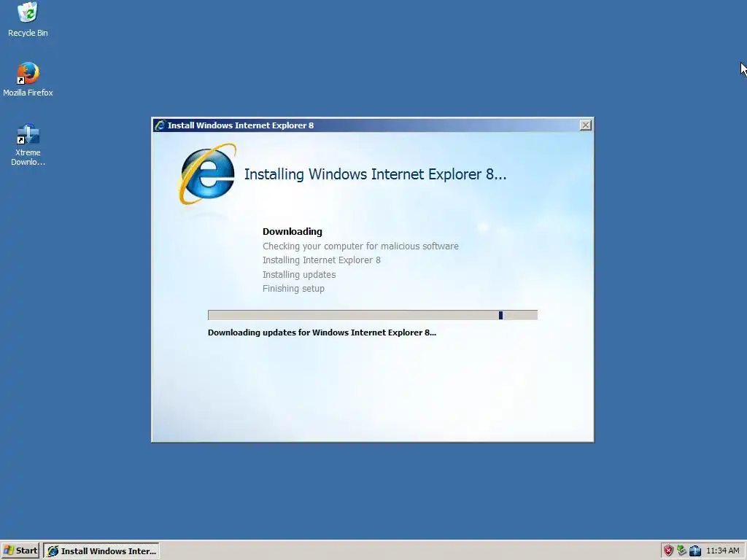
Task: Click "Downloading updates for Windows Internet Explorer 8..." status
Action: pos(322,332)
